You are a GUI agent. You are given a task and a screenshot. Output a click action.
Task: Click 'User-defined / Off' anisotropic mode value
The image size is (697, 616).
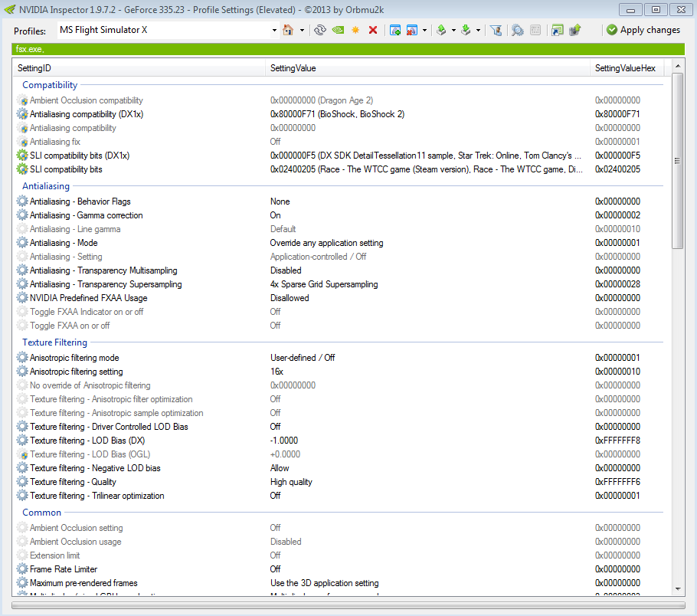[x=303, y=358]
